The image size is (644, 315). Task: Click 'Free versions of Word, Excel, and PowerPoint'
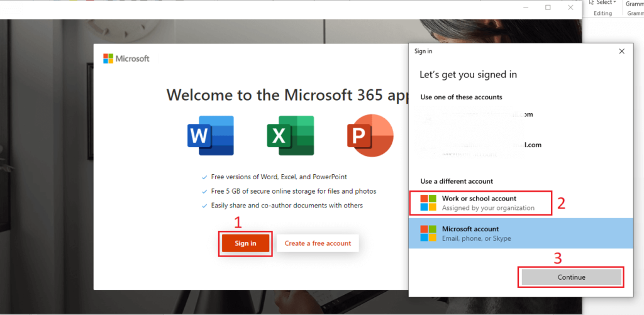279,177
